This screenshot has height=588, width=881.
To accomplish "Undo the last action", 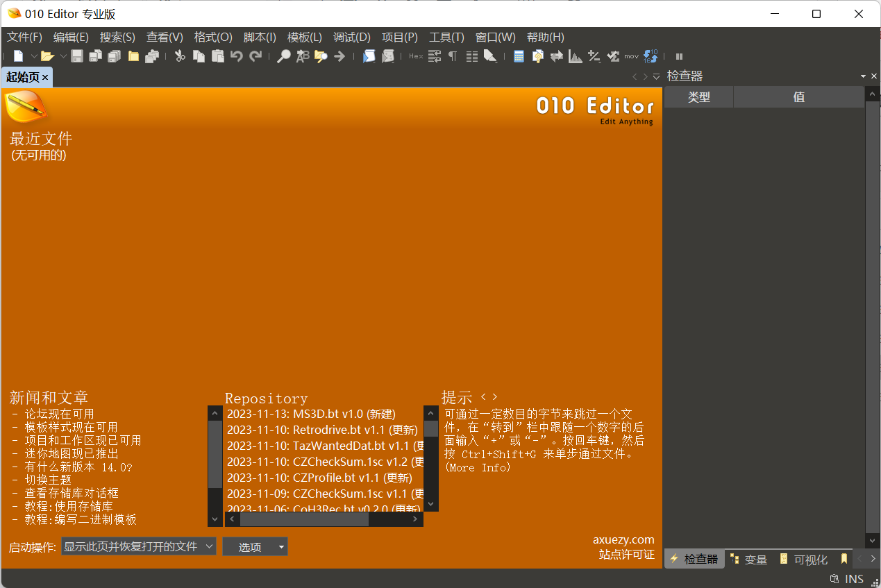I will point(237,56).
